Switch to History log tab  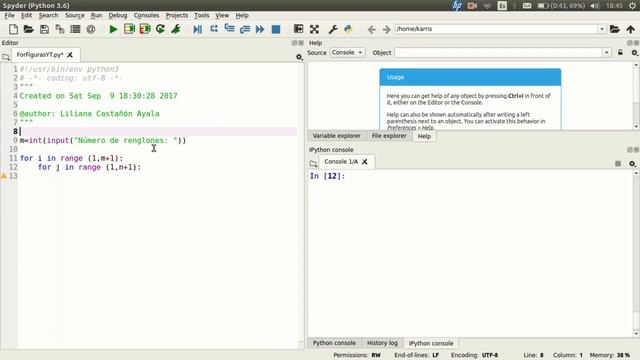click(382, 343)
